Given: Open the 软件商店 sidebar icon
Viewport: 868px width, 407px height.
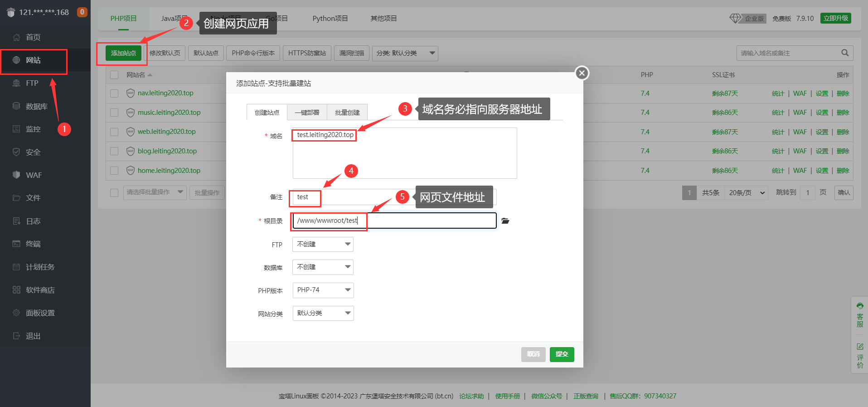Looking at the screenshot, I should point(17,290).
